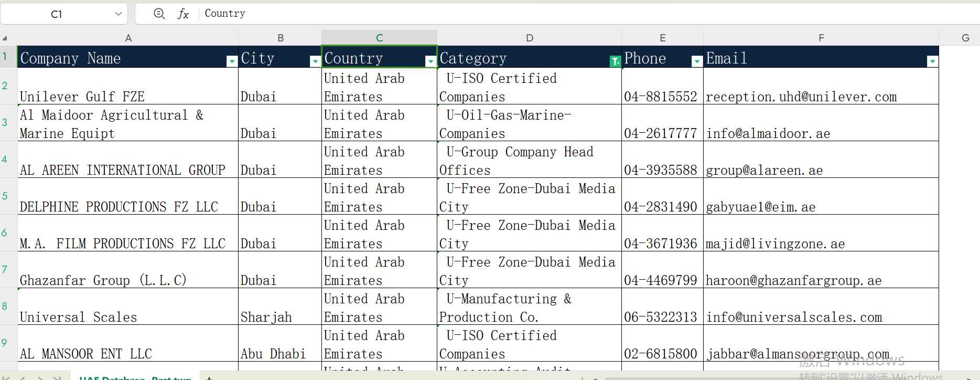980x380 pixels.
Task: Open the Name Box dropdown arrow
Action: [118, 14]
